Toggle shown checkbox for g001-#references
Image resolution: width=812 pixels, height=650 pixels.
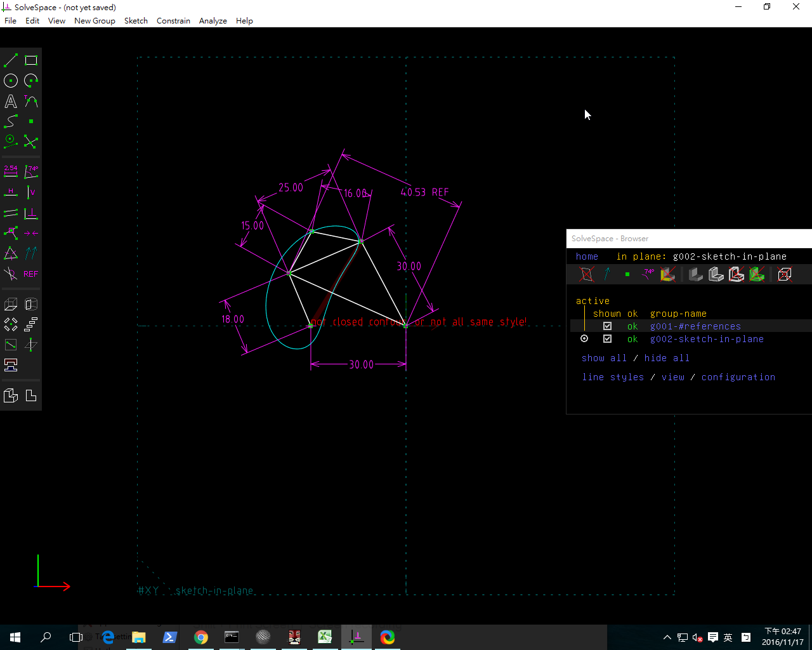point(607,326)
